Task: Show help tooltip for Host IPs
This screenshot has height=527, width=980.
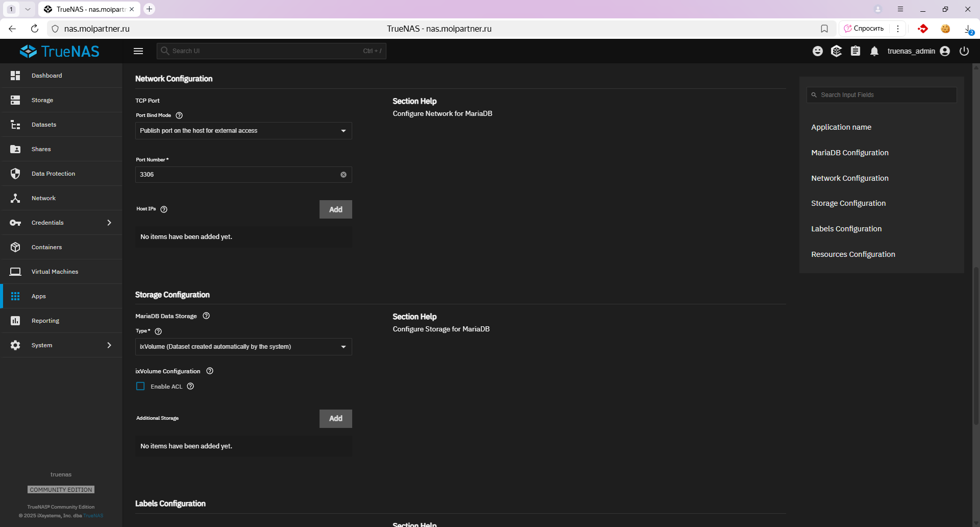Action: (164, 209)
